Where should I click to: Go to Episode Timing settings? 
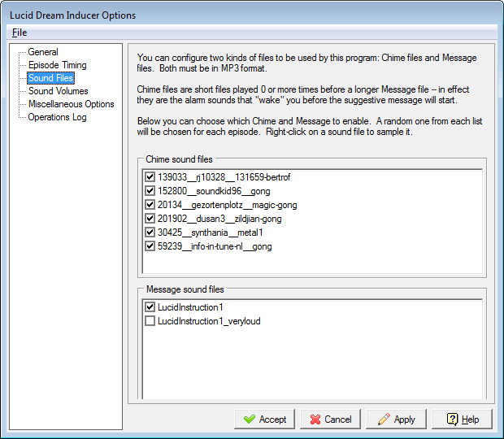[x=57, y=65]
